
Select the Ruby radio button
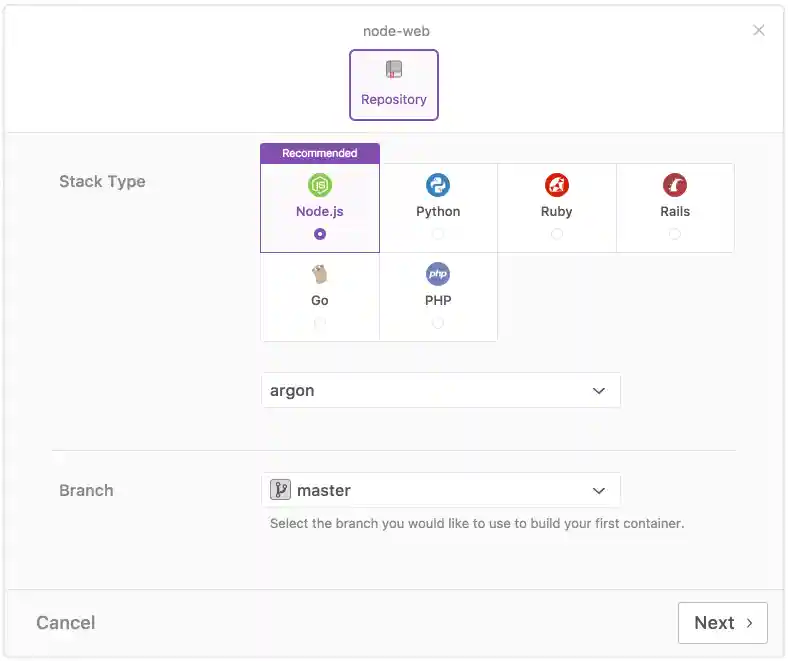coord(557,234)
